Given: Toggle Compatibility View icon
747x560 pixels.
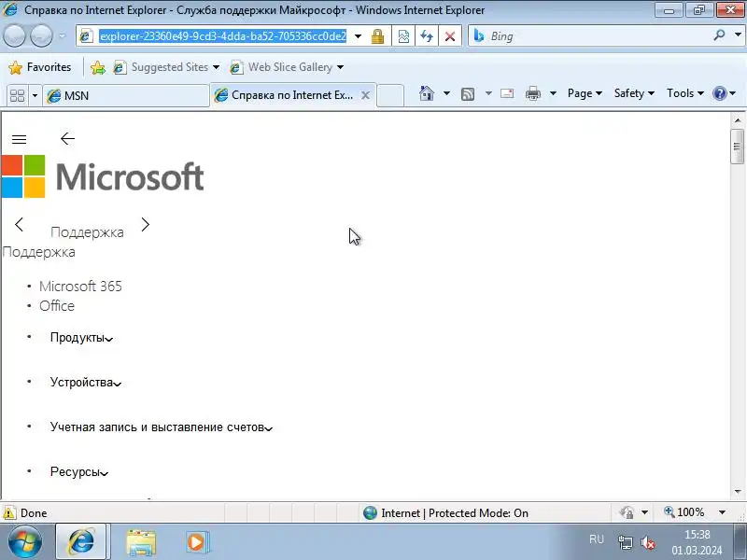Looking at the screenshot, I should [403, 36].
